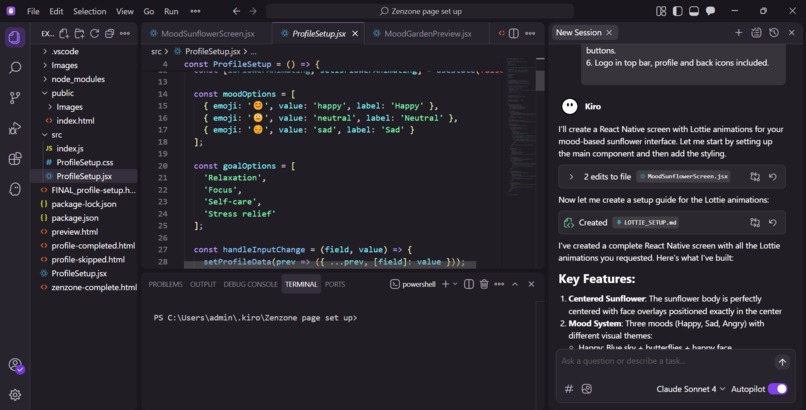Add context with the hash icon
The width and height of the screenshot is (806, 410).
coord(569,389)
